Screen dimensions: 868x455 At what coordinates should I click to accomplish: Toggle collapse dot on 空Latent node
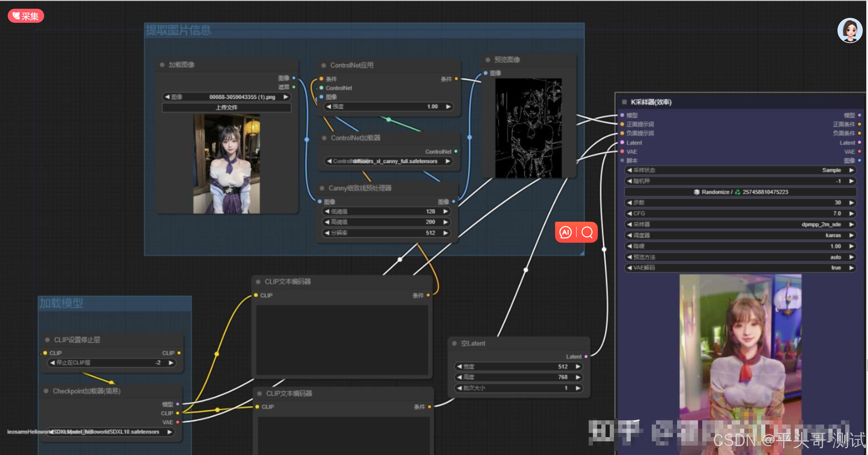coord(454,344)
